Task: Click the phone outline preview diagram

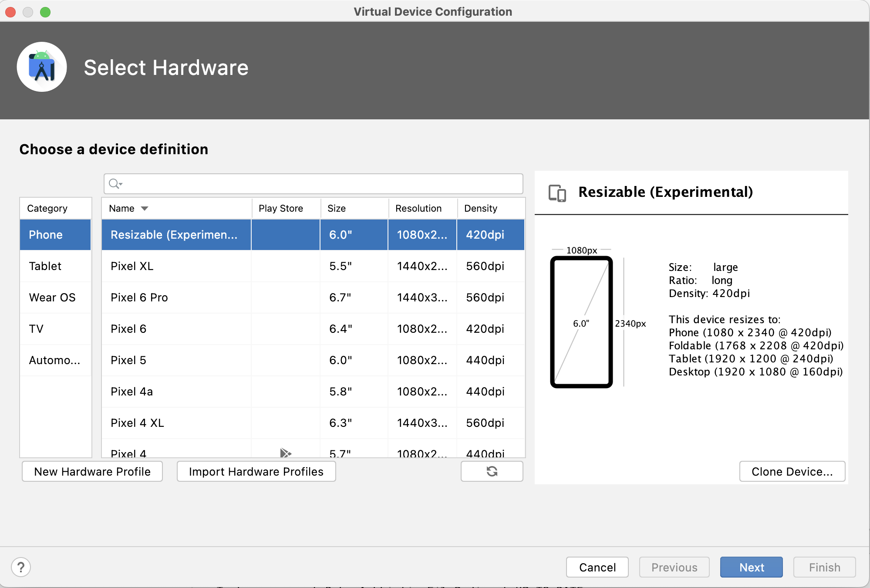Action: [x=581, y=322]
